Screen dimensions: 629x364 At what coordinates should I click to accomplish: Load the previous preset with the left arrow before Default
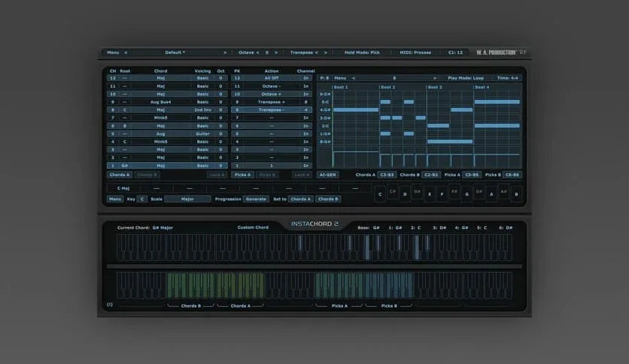tap(126, 53)
